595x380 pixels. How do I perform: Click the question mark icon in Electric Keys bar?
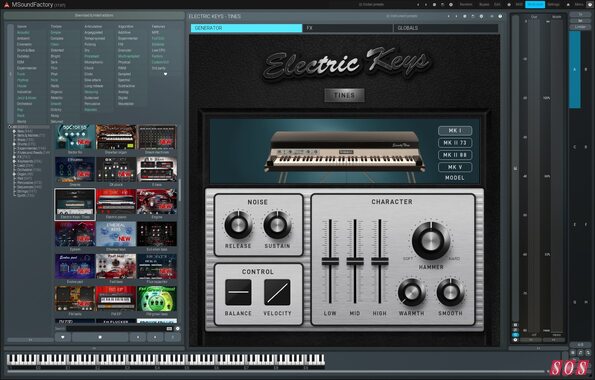coord(500,16)
